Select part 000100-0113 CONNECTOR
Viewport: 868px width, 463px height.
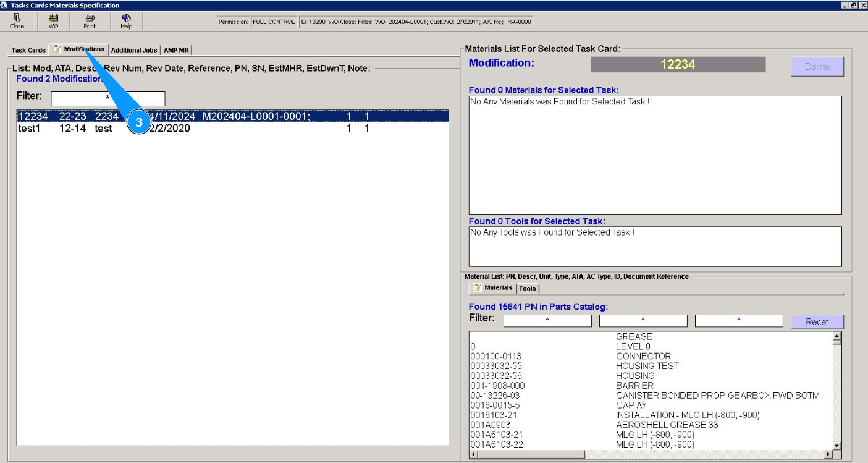click(651, 356)
